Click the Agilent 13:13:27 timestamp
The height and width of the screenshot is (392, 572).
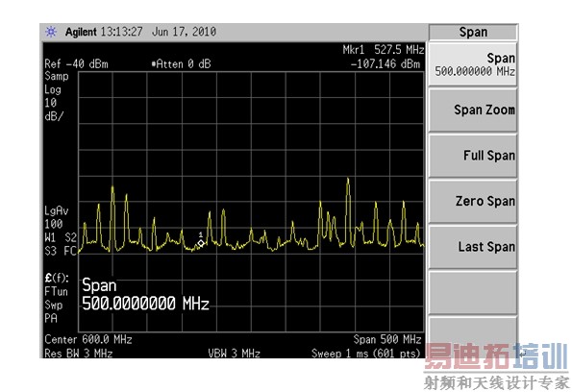[104, 32]
